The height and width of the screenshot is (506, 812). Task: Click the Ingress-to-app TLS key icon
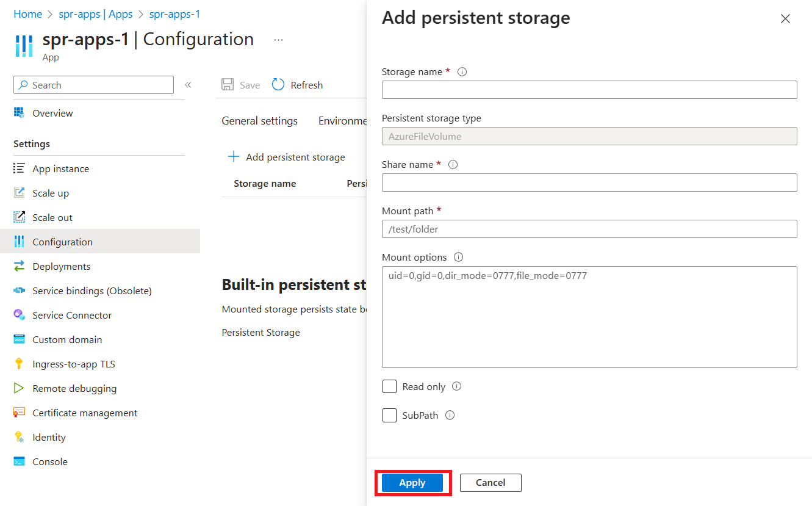(19, 364)
